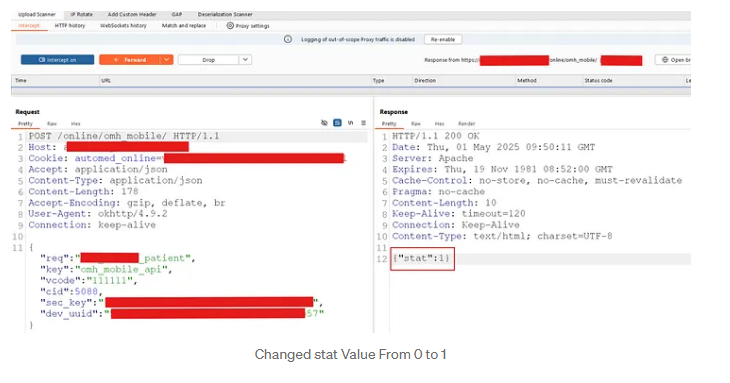Switch to Match and replace tab
This screenshot has height=383, width=730.
[184, 26]
